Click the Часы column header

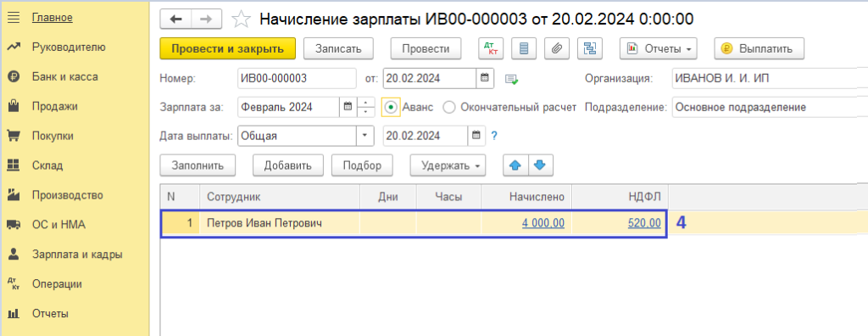(449, 197)
